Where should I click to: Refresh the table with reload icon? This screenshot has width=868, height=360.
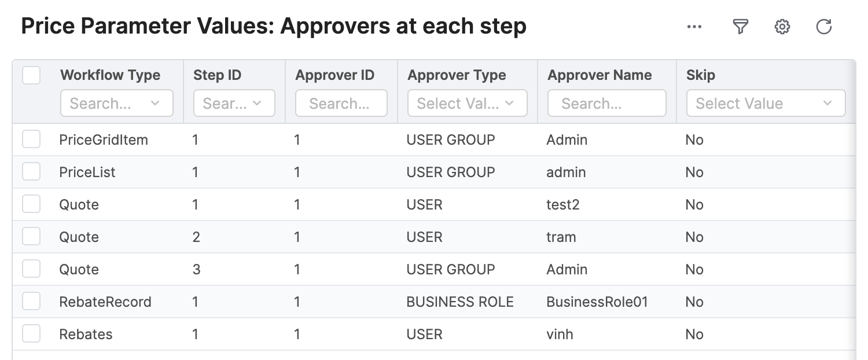coord(824,27)
